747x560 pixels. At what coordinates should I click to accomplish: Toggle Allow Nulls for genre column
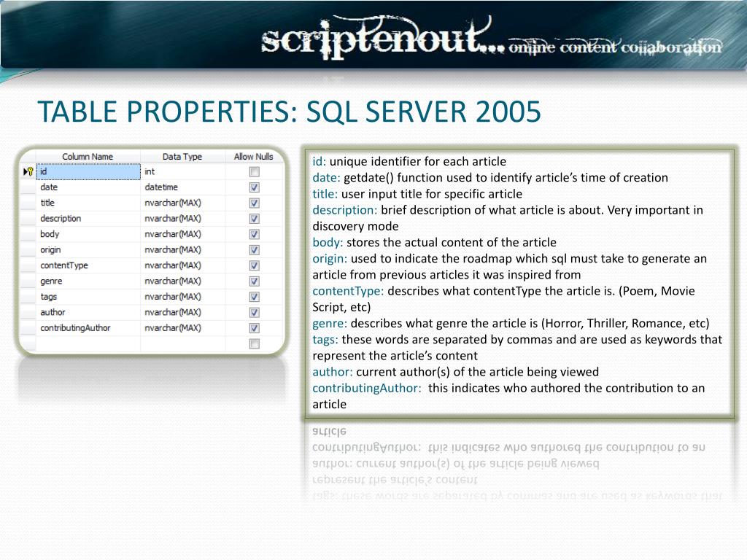click(x=255, y=281)
